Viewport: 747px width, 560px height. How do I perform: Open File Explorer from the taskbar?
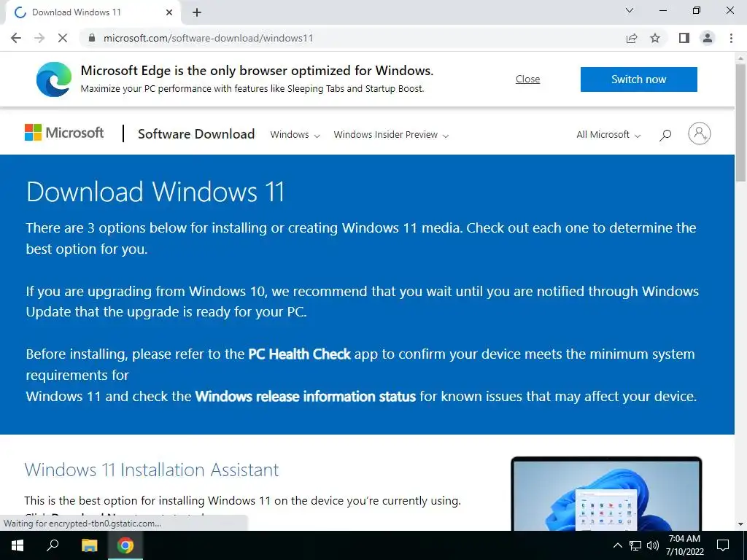coord(89,545)
